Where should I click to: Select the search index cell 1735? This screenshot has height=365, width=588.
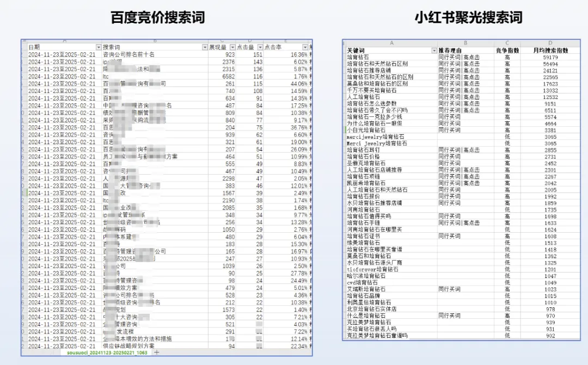pos(550,209)
